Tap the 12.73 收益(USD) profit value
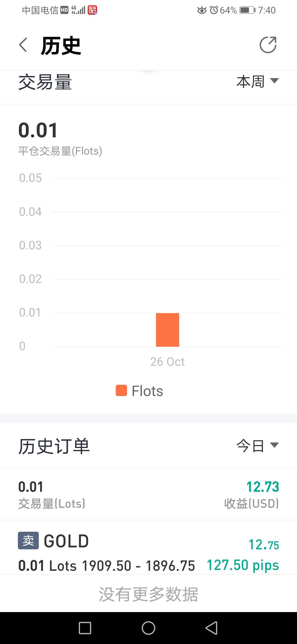Viewport: 297px width, 644px height. pyautogui.click(x=263, y=487)
